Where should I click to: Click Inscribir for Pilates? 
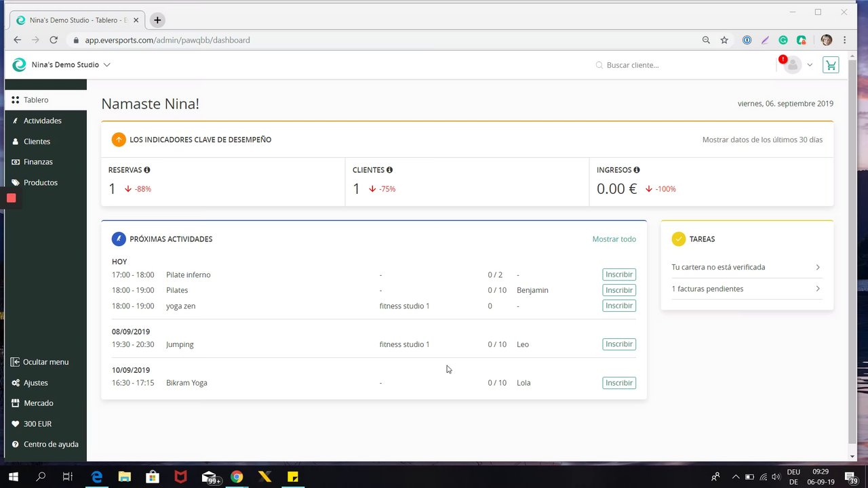(x=619, y=290)
